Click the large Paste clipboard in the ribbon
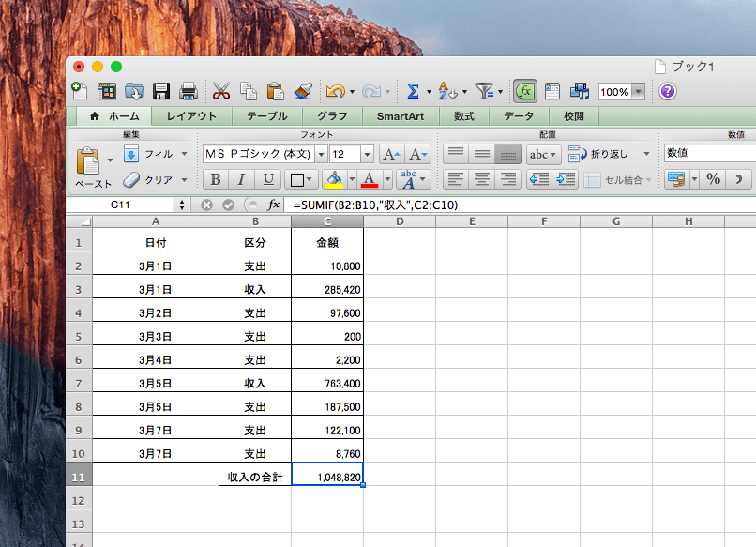The width and height of the screenshot is (756, 547). [x=88, y=160]
